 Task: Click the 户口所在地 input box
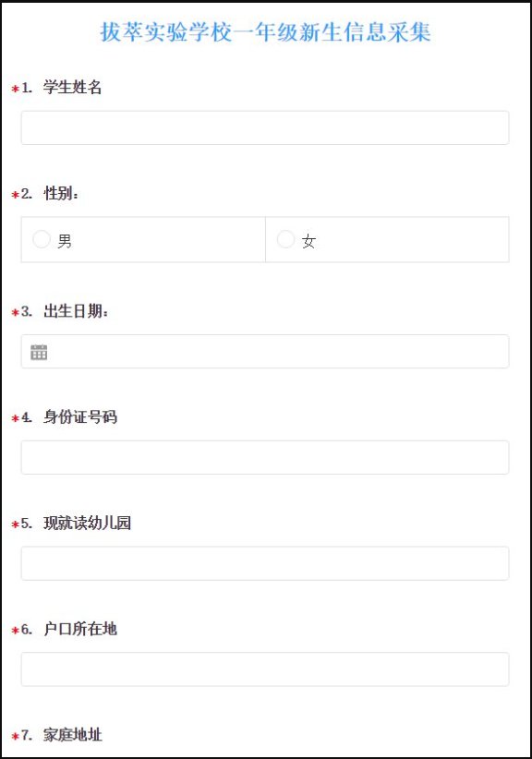[265, 669]
